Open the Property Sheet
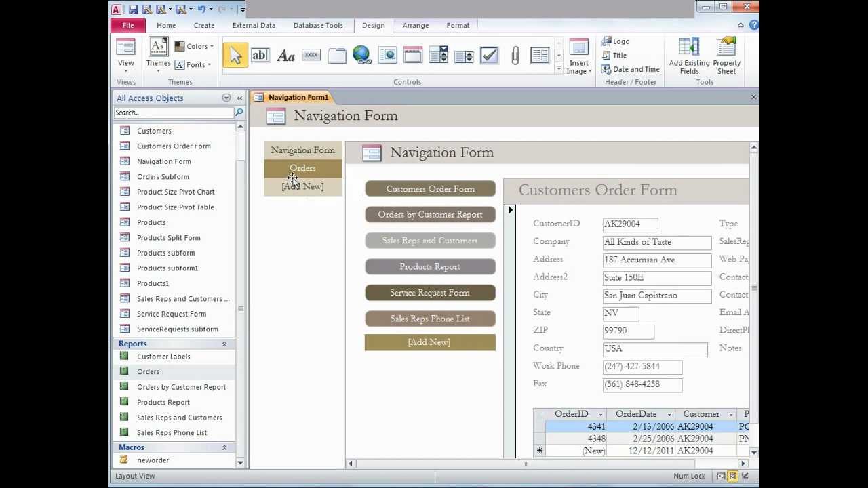 pyautogui.click(x=726, y=56)
